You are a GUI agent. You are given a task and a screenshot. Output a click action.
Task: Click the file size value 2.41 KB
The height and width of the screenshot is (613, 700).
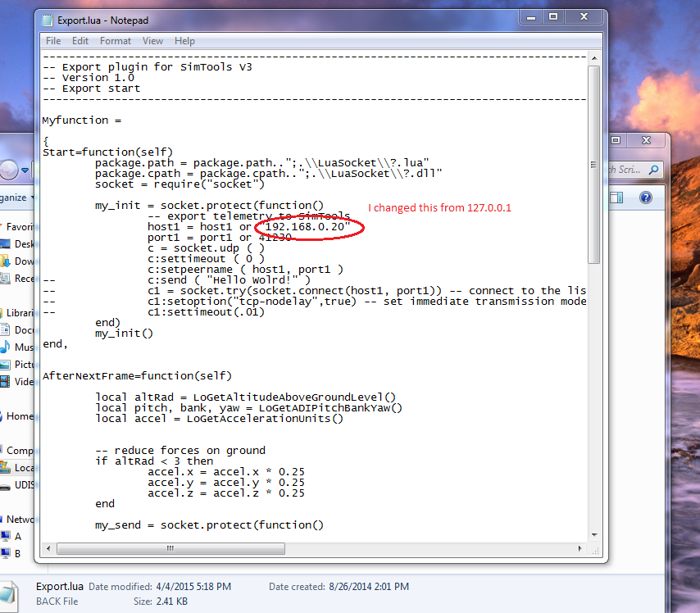(171, 602)
